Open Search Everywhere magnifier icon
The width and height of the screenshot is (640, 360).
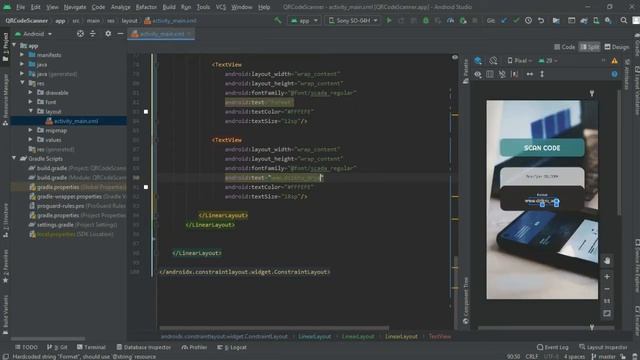(x=623, y=20)
